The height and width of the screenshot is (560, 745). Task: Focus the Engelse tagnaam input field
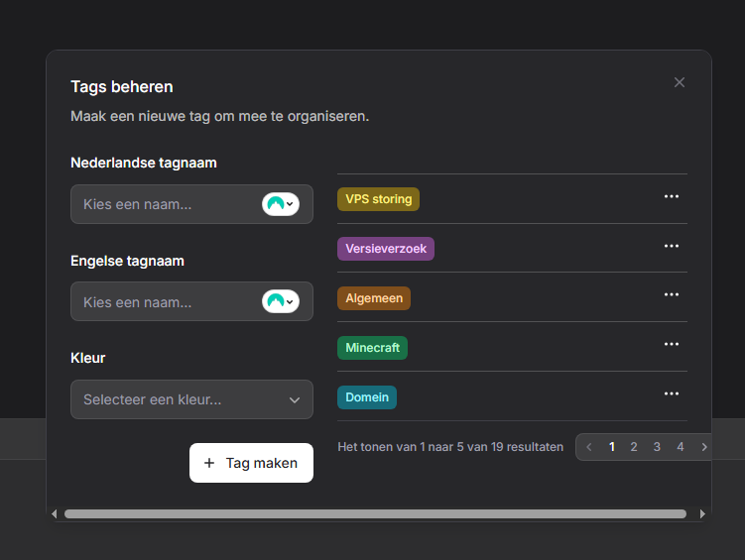click(x=164, y=301)
